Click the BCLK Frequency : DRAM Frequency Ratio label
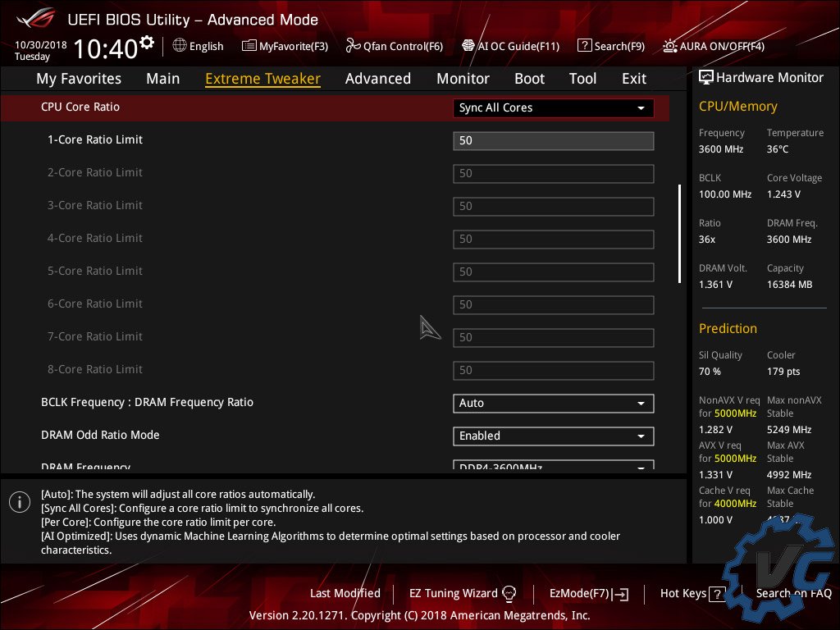840x630 pixels. 148,402
